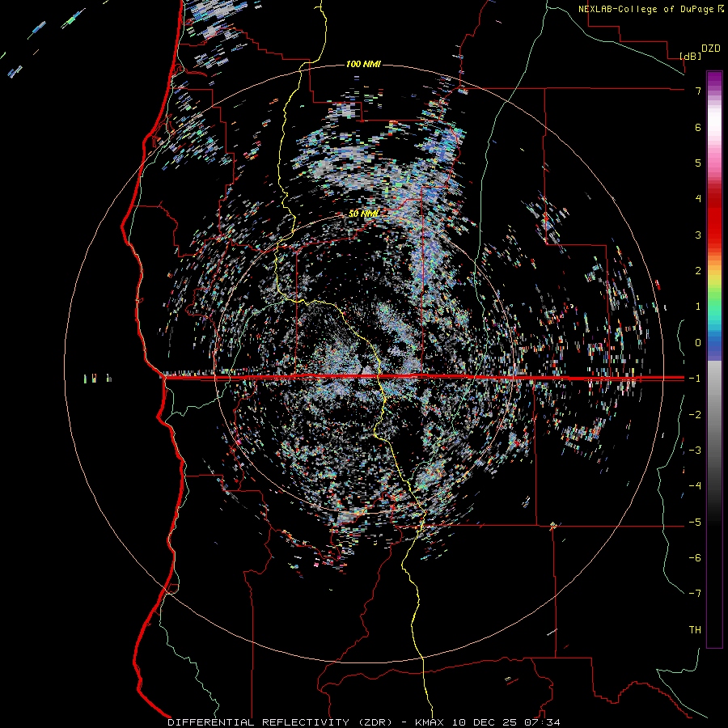Click the 3 label on the color scale
The width and height of the screenshot is (728, 728).
point(698,235)
